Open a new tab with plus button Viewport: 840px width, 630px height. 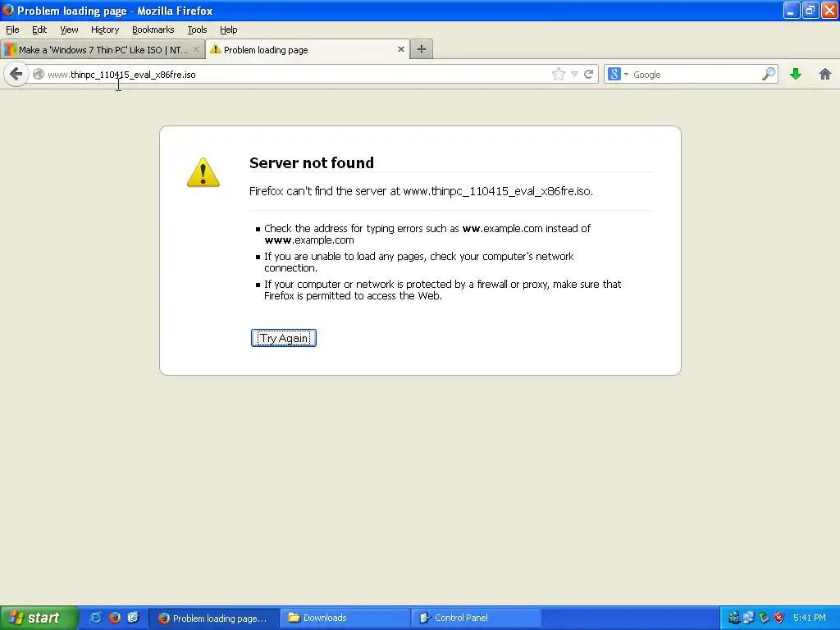422,49
